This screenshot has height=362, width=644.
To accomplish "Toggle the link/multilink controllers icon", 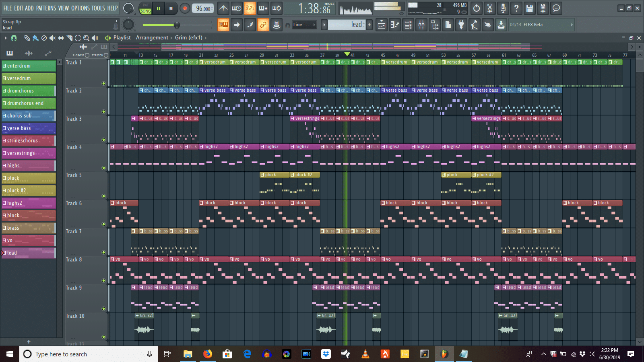I will pyautogui.click(x=263, y=25).
